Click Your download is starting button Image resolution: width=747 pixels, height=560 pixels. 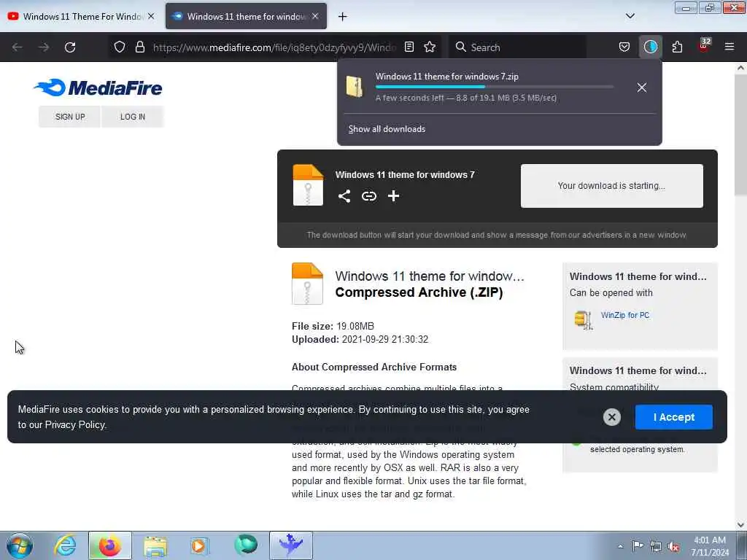[x=612, y=186]
